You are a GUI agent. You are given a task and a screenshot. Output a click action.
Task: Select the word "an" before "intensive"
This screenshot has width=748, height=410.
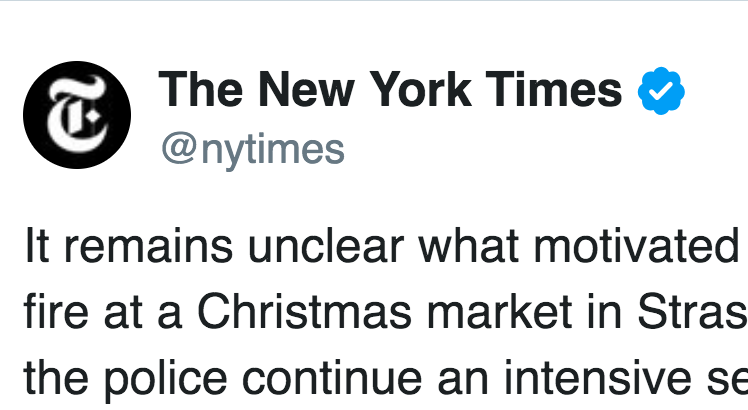(x=463, y=382)
